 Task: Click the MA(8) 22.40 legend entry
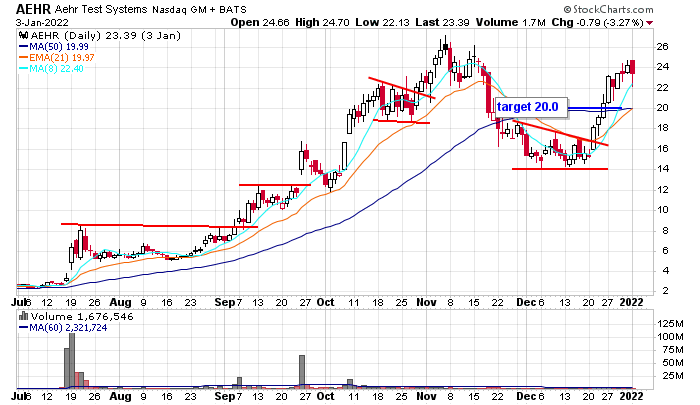click(51, 68)
